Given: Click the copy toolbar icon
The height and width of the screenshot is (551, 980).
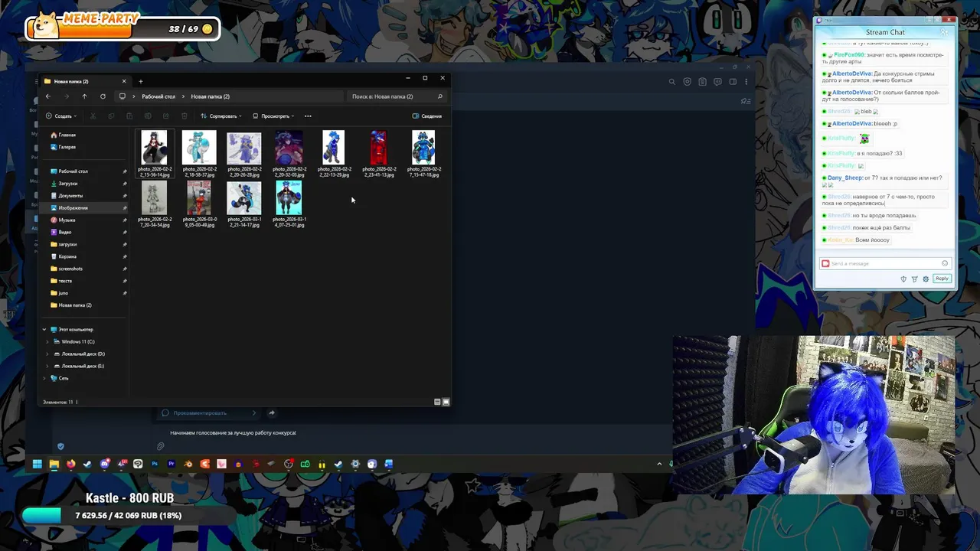Looking at the screenshot, I should (x=111, y=116).
